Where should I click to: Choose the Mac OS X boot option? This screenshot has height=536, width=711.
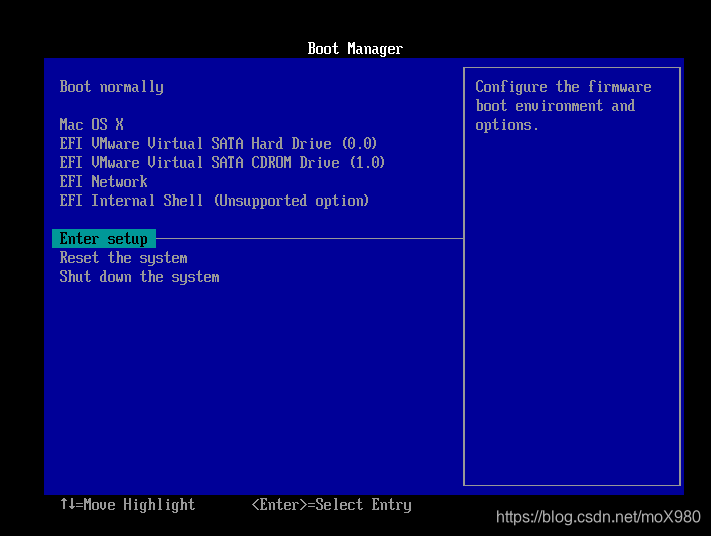(92, 124)
